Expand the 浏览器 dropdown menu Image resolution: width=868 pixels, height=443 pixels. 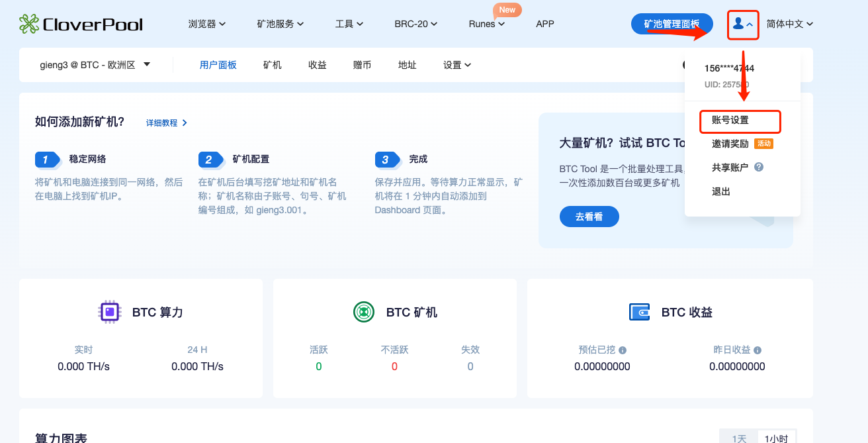(x=207, y=24)
